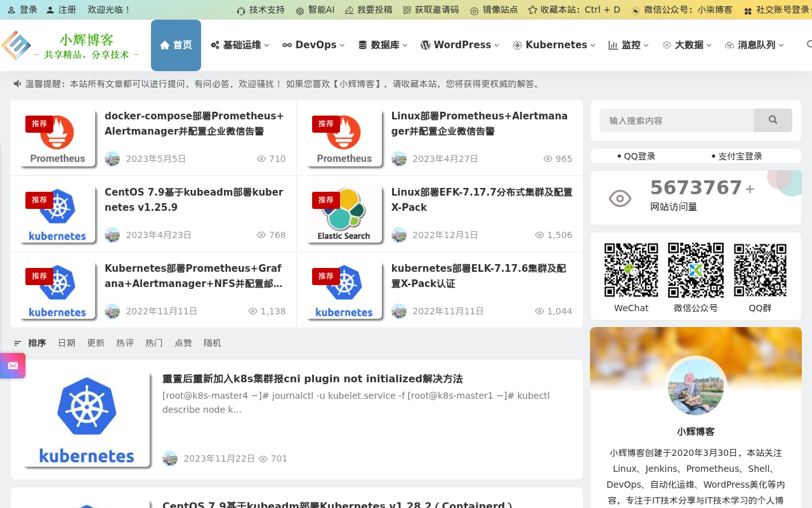The width and height of the screenshot is (812, 508).
Task: Open CentOS 7.9基于kubeadm部署kubernetes v1.25.9 title
Action: 194,199
